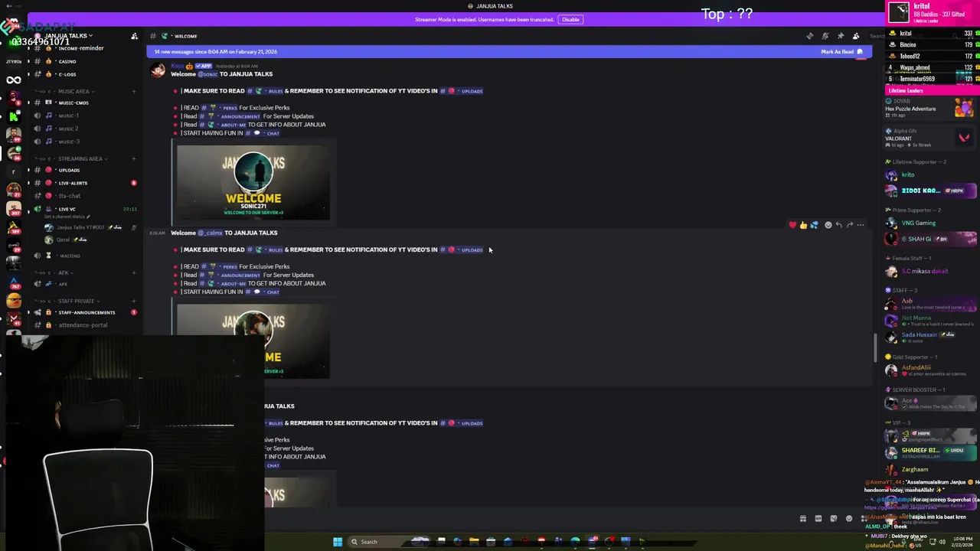Image resolution: width=980 pixels, height=551 pixels.
Task: Select member VNG Gaming
Action: pos(929,223)
